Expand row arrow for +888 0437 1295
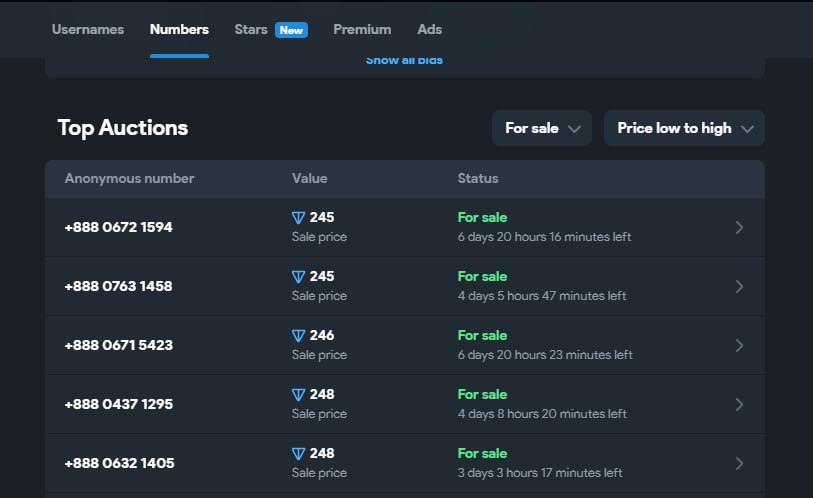 click(739, 404)
